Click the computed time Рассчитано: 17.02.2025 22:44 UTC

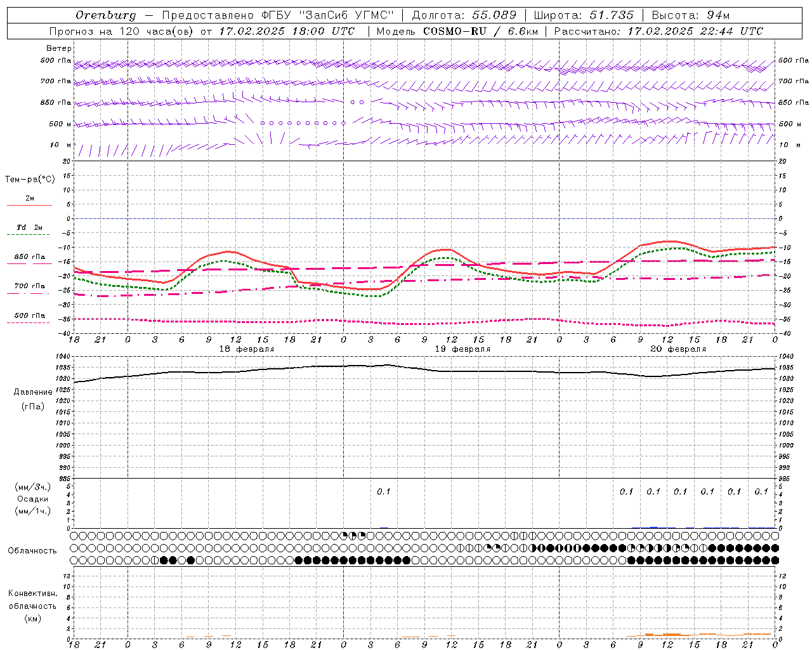tap(658, 31)
